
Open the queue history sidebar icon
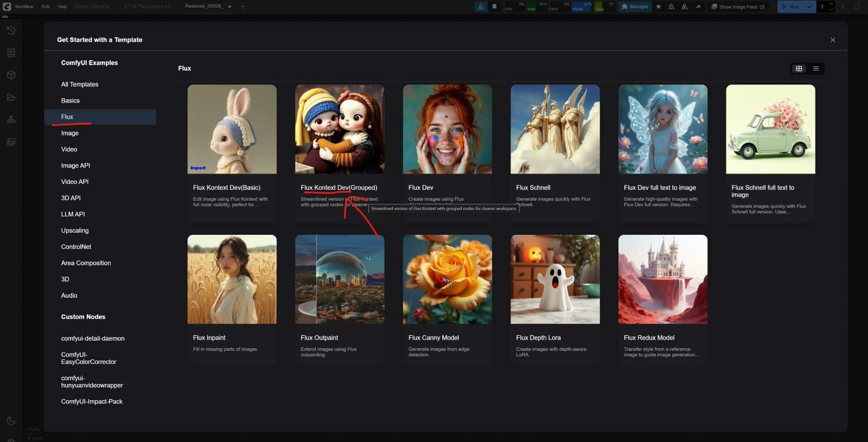[11, 30]
